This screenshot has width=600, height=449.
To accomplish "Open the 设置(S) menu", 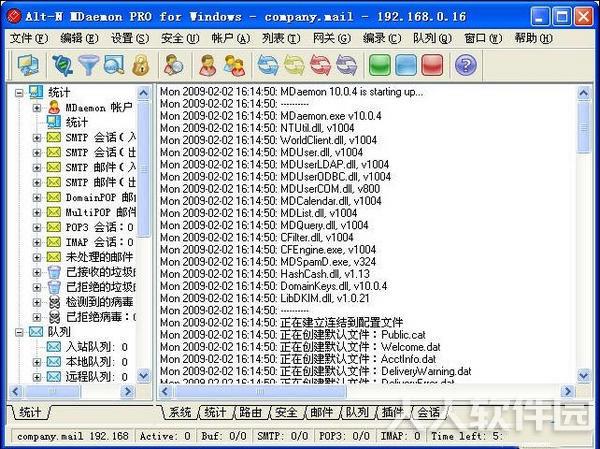I will [130, 38].
